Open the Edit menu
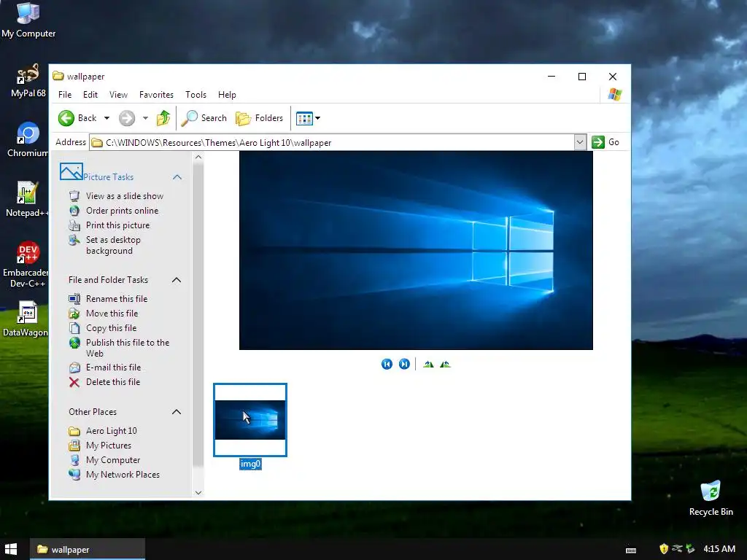Image resolution: width=747 pixels, height=560 pixels. click(x=90, y=95)
